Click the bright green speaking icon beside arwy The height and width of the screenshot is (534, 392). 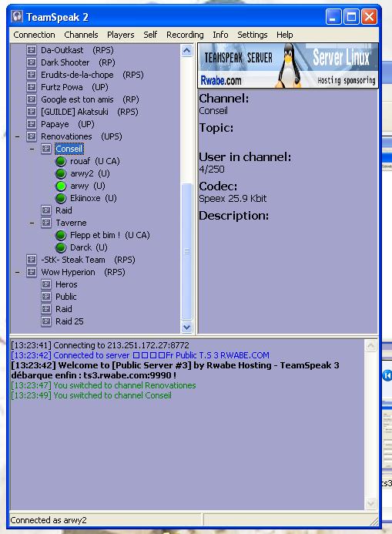click(61, 186)
